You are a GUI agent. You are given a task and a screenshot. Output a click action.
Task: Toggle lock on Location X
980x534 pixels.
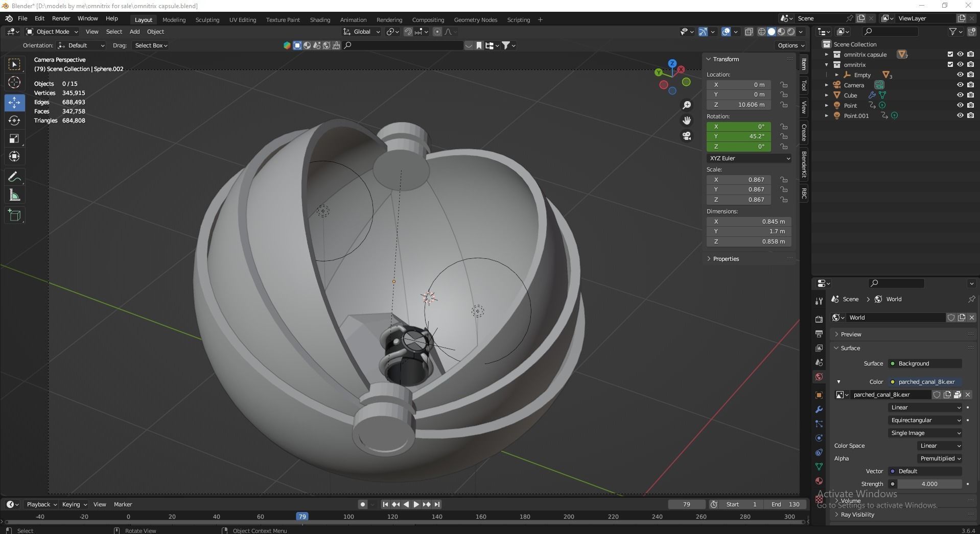coord(784,85)
